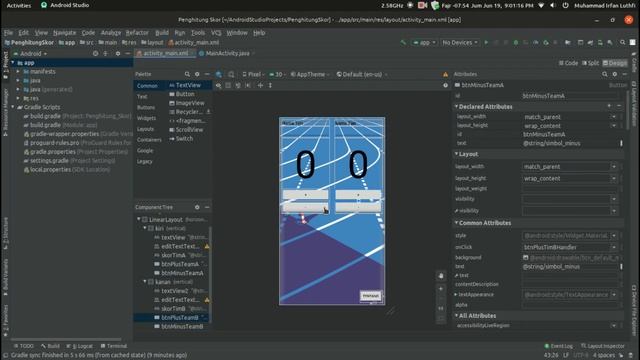This screenshot has height=360, width=640.
Task: Open the Default (en-us) locale dropdown
Action: pos(362,74)
